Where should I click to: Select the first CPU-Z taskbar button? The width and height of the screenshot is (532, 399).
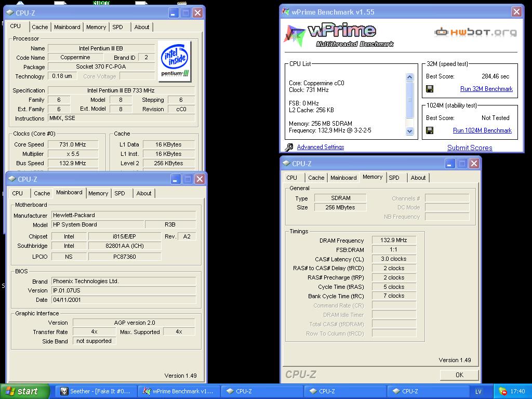coord(262,391)
